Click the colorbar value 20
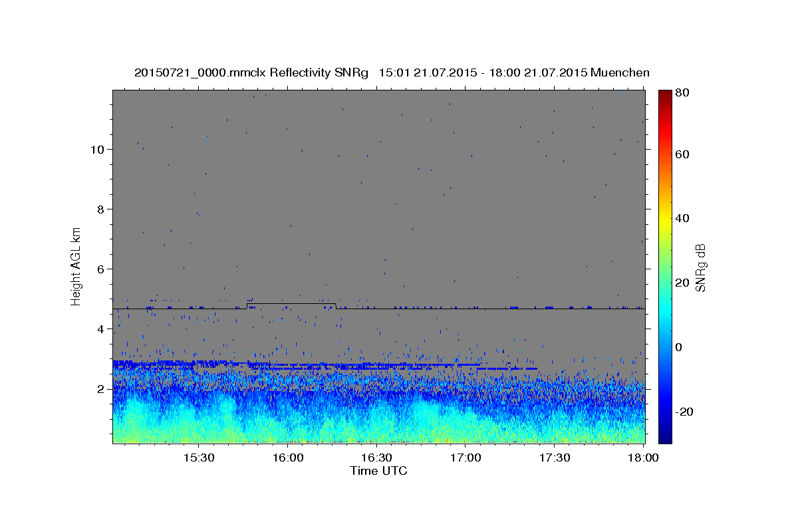798x532 pixels. click(x=684, y=283)
